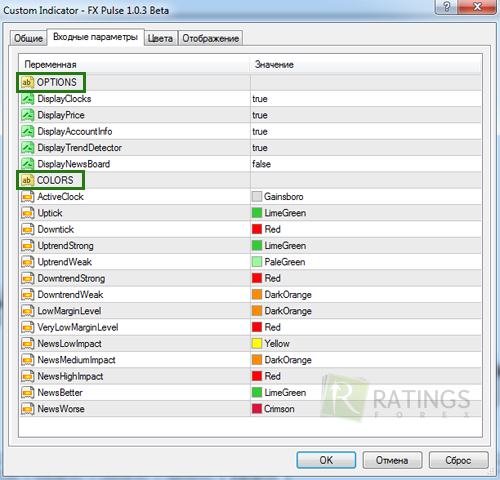Select the COLORS section label
Viewport: 500px width, 480px height.
pos(55,180)
